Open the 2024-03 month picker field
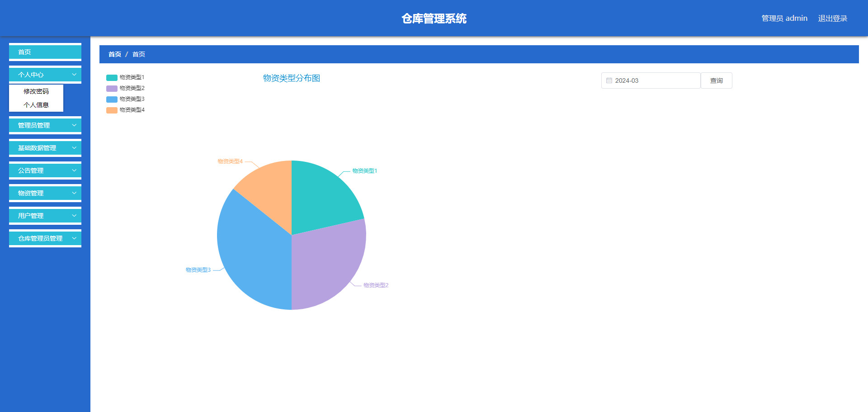Image resolution: width=868 pixels, height=412 pixels. 651,81
